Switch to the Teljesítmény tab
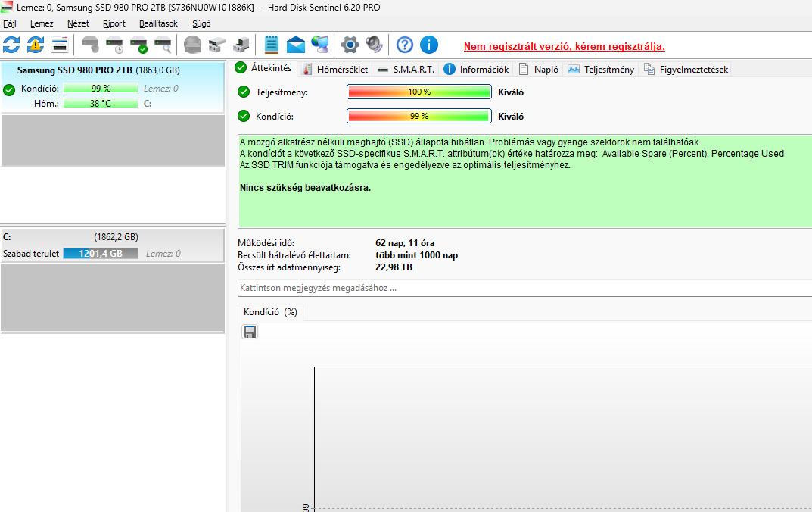Screen dimensions: 812x512 click(601, 69)
